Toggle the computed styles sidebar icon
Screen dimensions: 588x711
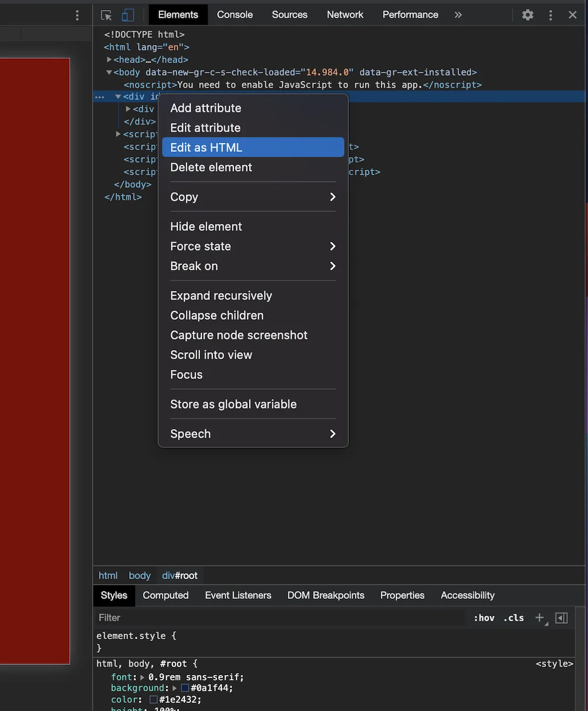click(x=561, y=618)
